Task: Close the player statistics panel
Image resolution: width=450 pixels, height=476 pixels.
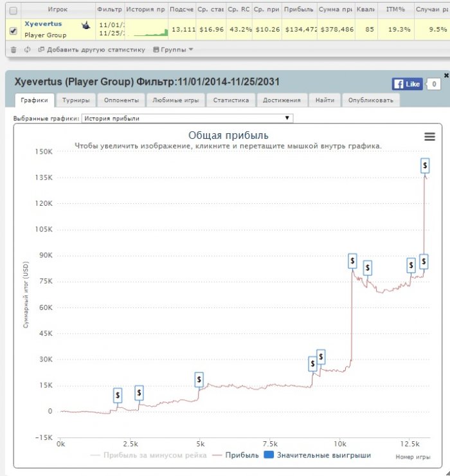Action: click(446, 75)
